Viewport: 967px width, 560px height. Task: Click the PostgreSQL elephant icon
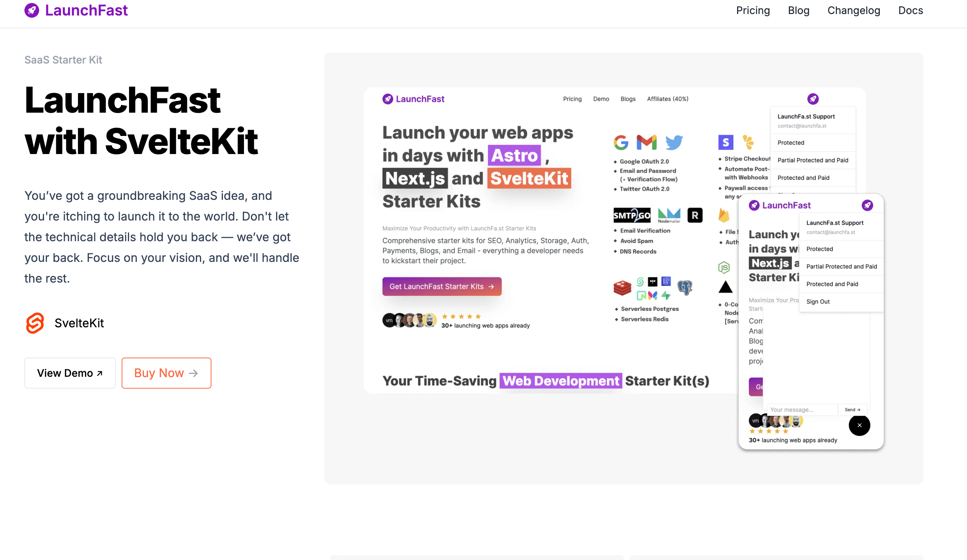point(685,288)
